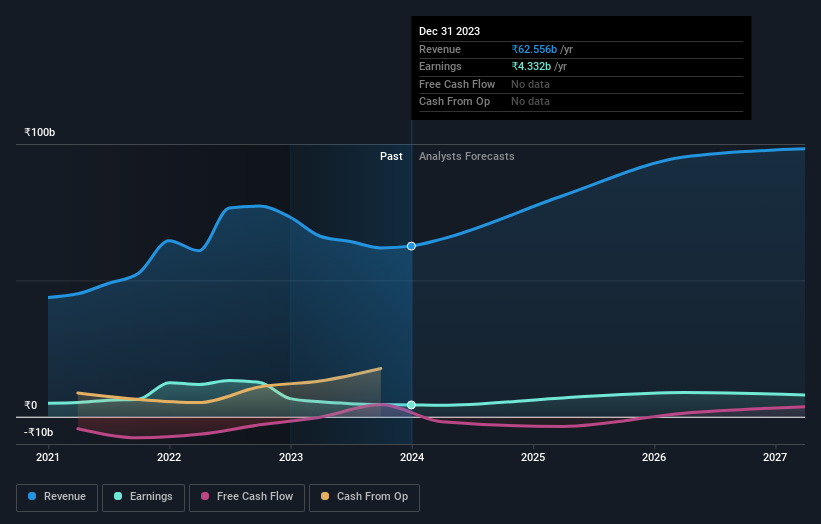Screen dimensions: 821x524
Task: Toggle the Earnings series legend button
Action: point(143,497)
